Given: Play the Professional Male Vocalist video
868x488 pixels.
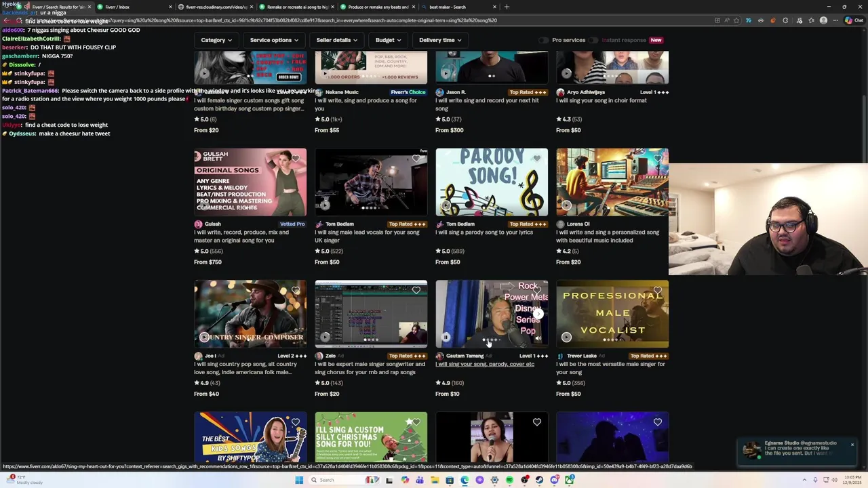Looking at the screenshot, I should point(566,337).
